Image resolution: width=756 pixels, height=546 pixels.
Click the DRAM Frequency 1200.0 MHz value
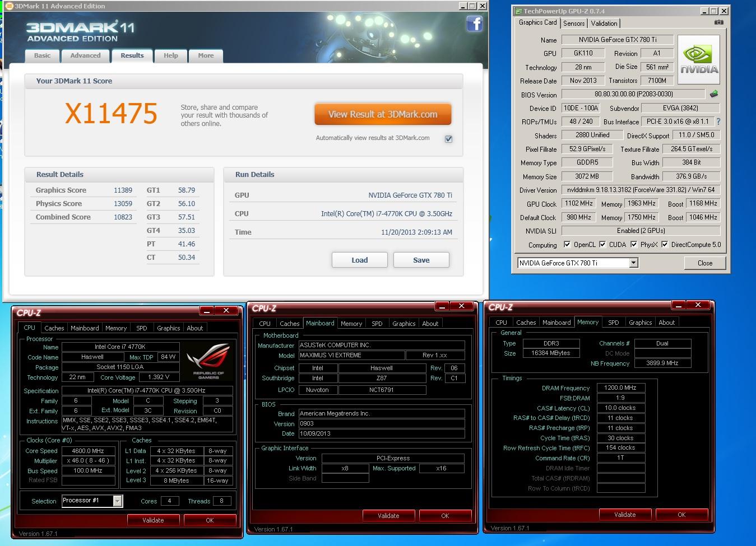(621, 388)
